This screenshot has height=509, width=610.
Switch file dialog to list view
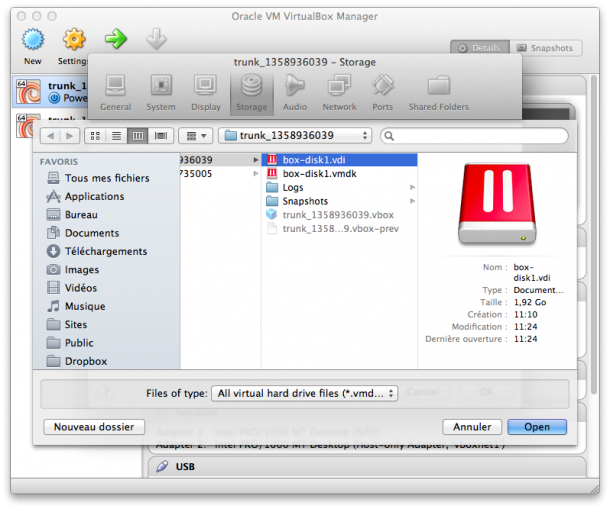coord(116,136)
